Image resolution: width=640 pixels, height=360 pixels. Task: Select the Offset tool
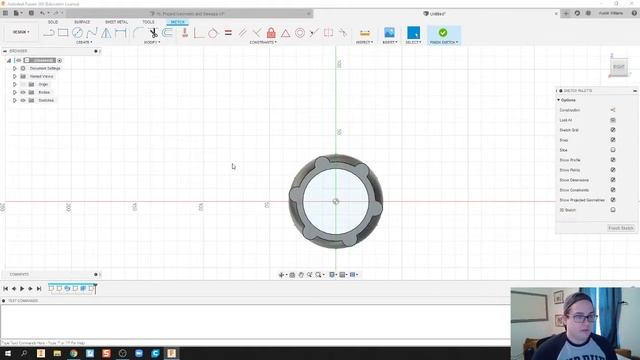coord(167,33)
